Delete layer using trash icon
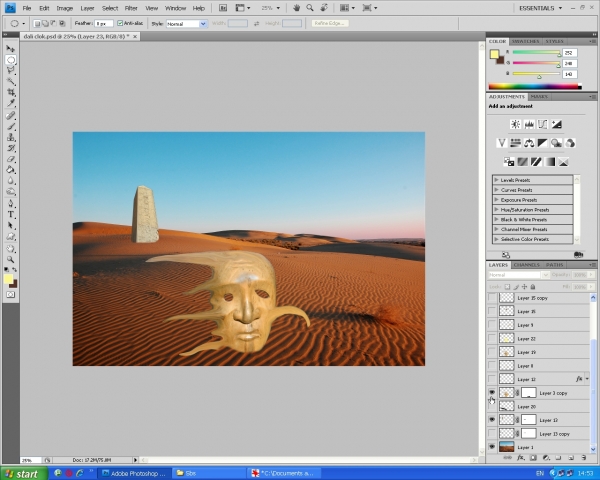Image resolution: width=600 pixels, height=480 pixels. pos(584,457)
